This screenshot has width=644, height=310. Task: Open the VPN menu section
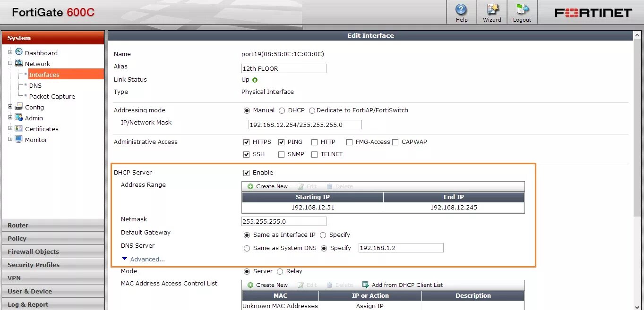pos(52,278)
